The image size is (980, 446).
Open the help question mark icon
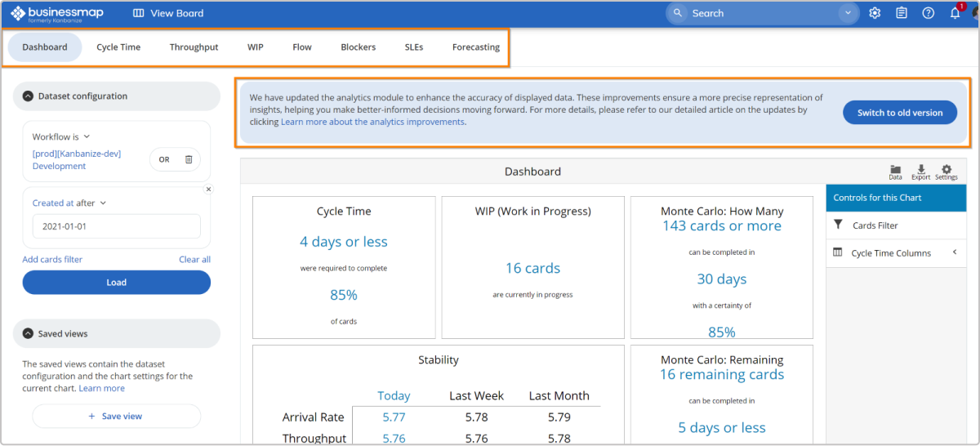point(928,13)
